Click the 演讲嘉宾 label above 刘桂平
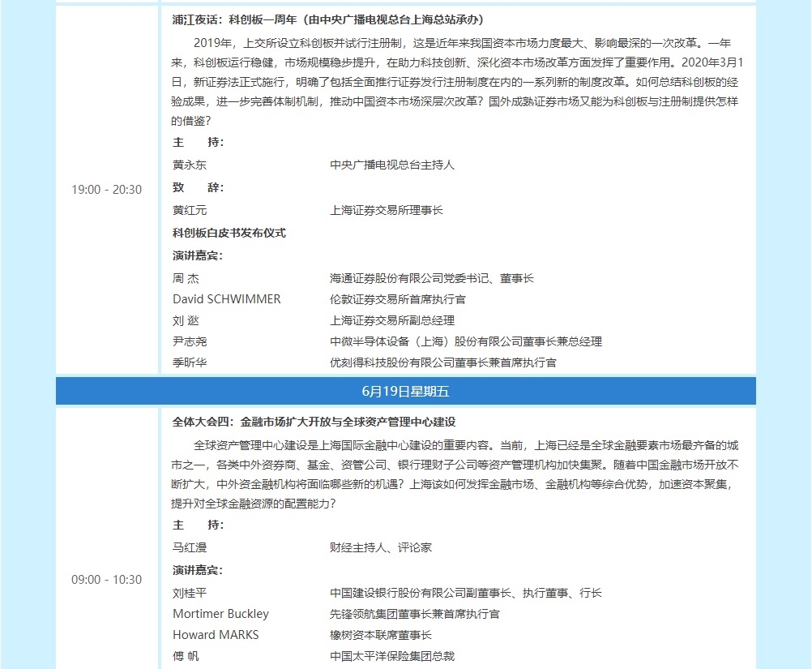The image size is (812, 669). pyautogui.click(x=198, y=571)
